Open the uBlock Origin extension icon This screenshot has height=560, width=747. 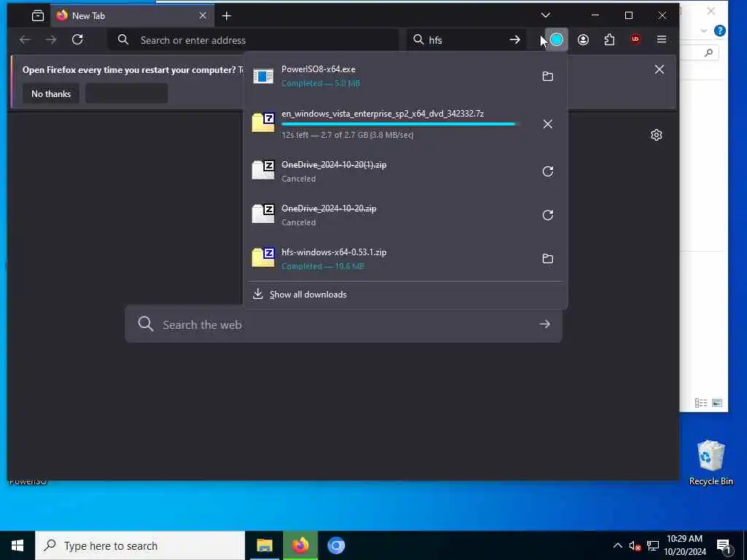635,39
